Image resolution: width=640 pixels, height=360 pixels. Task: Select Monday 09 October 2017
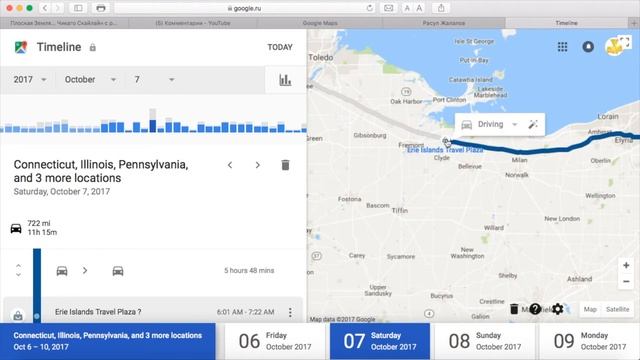click(589, 341)
